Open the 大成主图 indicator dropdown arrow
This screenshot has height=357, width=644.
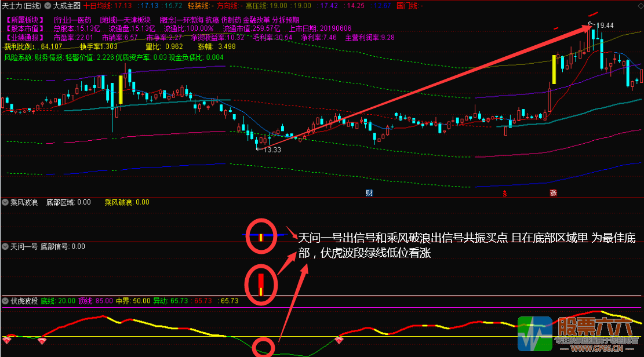click(x=48, y=6)
